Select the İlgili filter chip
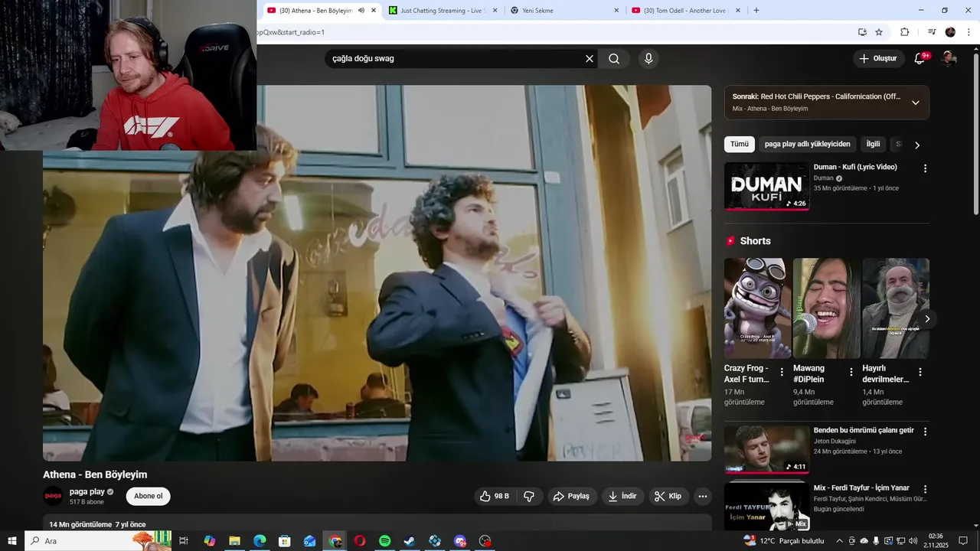This screenshot has height=551, width=980. click(873, 144)
